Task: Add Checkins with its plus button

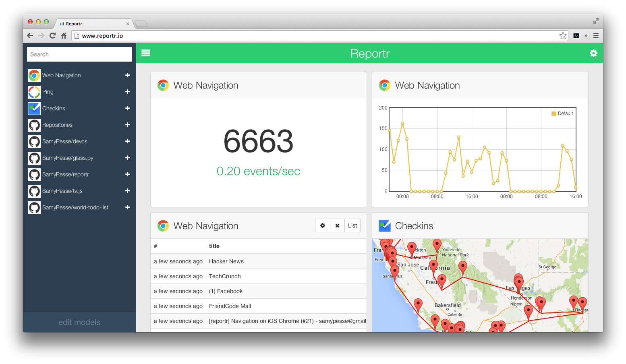Action: (x=127, y=108)
